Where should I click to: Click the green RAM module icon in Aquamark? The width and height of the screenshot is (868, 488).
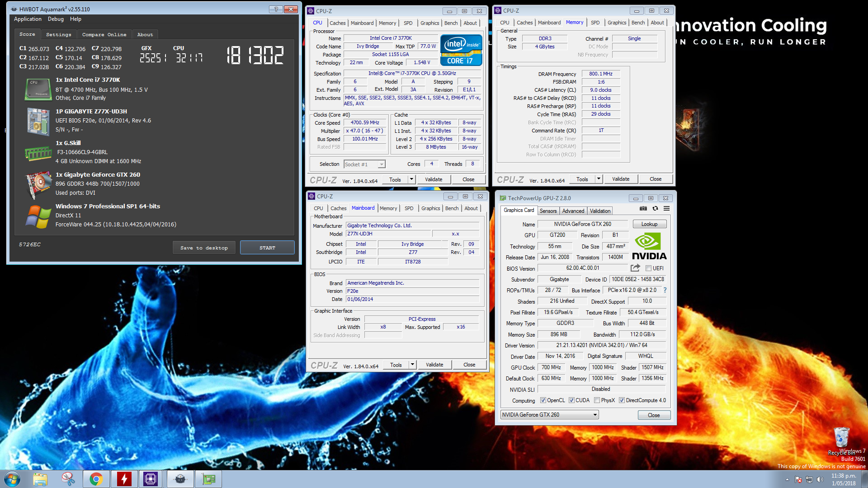coord(38,154)
